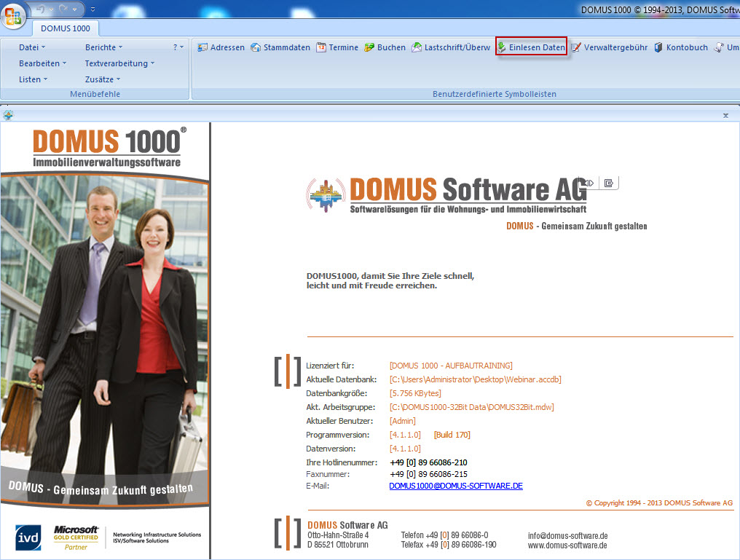Select fax number +49 [0] 89 66086-215

tap(428, 474)
